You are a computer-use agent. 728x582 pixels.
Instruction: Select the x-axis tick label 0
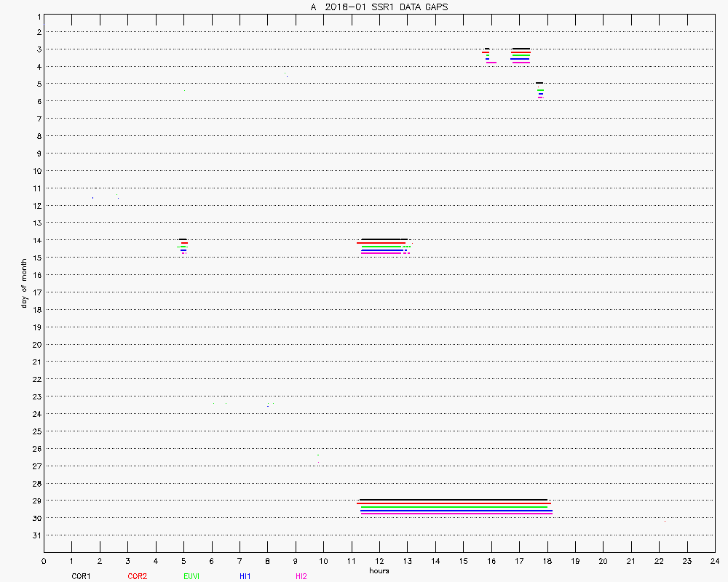pyautogui.click(x=44, y=561)
